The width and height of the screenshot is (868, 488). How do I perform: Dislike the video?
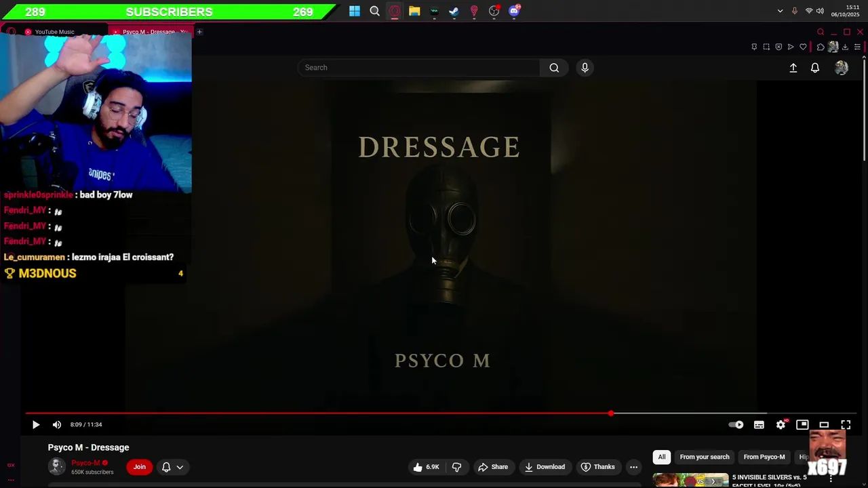tap(456, 467)
